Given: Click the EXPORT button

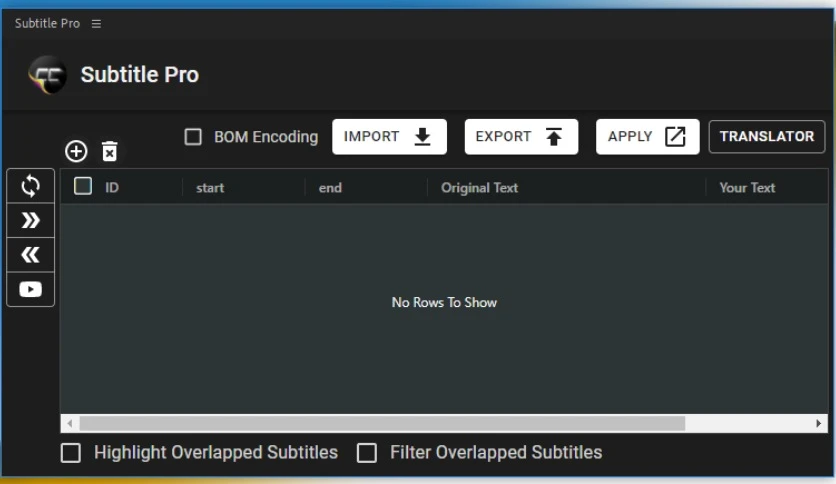Looking at the screenshot, I should click(521, 137).
